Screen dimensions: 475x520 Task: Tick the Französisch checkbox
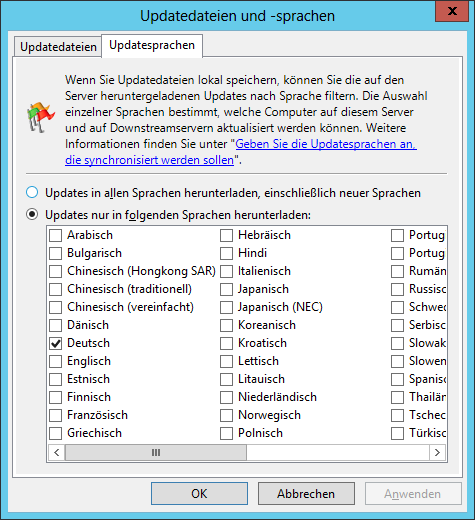55,415
